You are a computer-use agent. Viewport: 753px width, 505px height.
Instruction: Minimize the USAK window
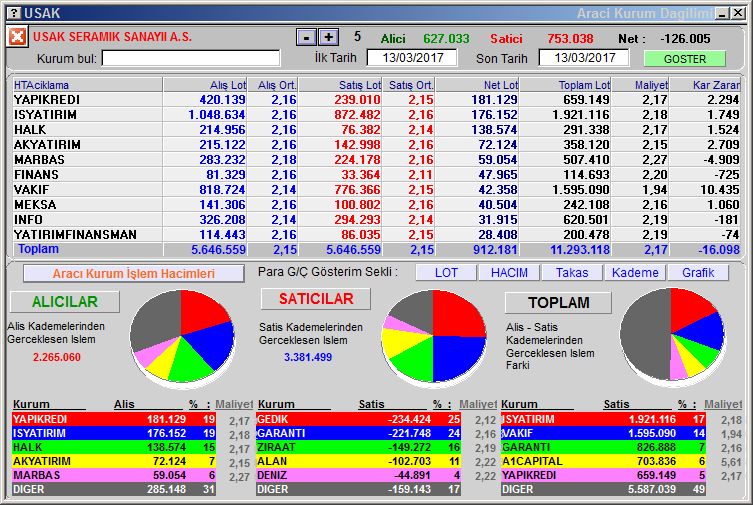pos(722,13)
